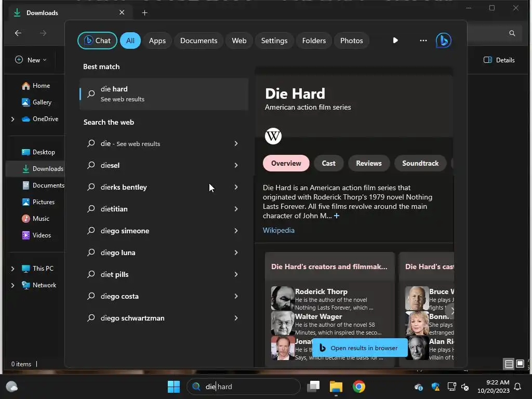This screenshot has height=399, width=532.
Task: Open Videos folder in navigation pane
Action: tap(36, 235)
